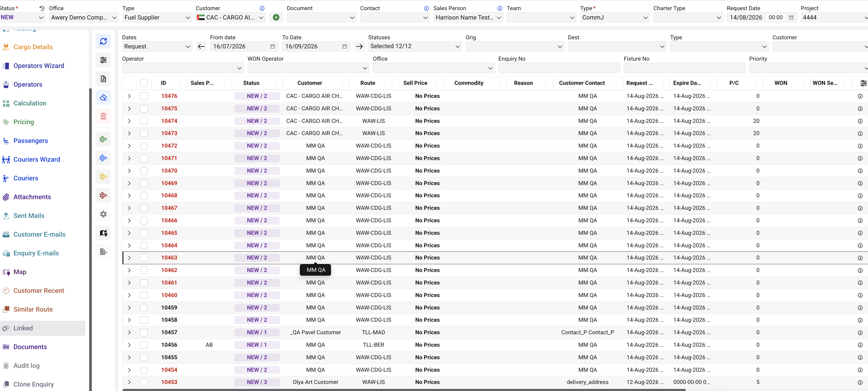
Task: Select Linked item in sidebar
Action: [x=42, y=328]
